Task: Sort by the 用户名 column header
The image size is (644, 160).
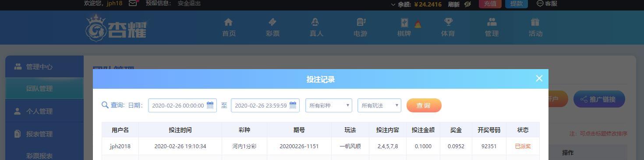Action: pyautogui.click(x=120, y=130)
